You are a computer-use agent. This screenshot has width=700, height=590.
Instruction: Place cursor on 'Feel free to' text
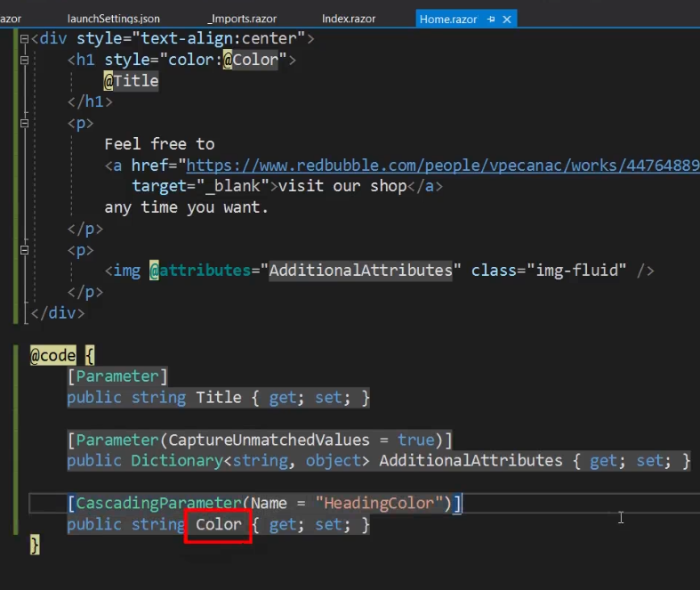159,144
